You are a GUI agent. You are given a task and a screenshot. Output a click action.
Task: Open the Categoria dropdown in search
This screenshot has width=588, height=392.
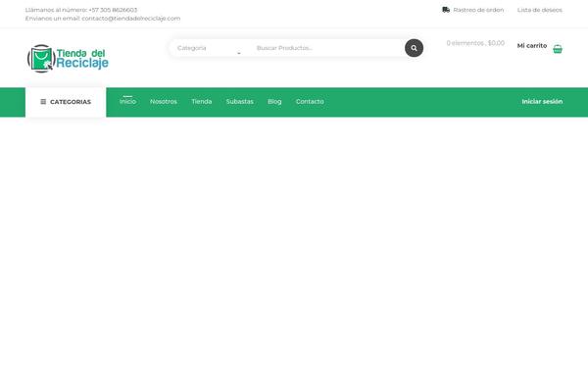(x=209, y=48)
